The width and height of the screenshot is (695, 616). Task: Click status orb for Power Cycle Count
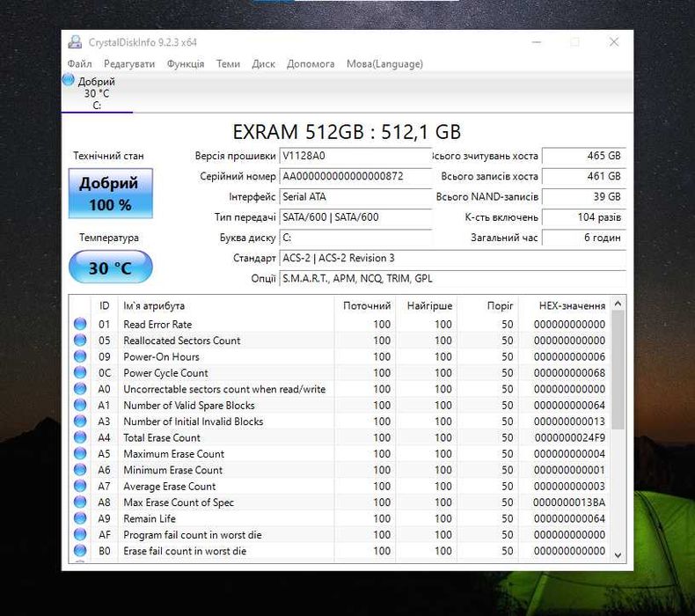(x=80, y=372)
